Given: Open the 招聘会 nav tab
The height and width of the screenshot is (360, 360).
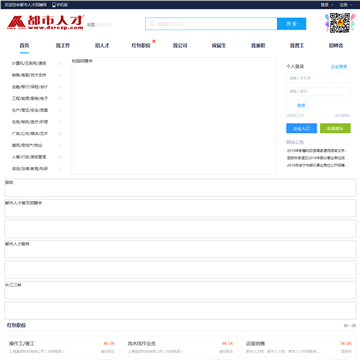Looking at the screenshot, I should tap(336, 46).
